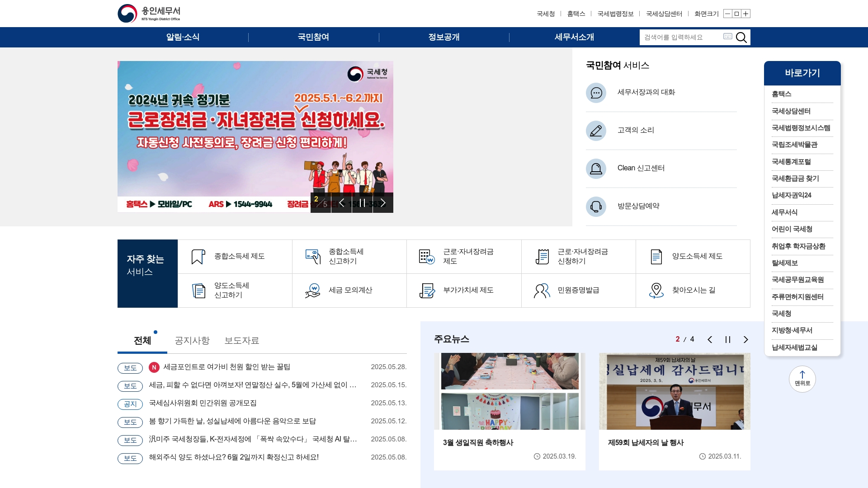Click the 양도소득세 제도 document icon
868x488 pixels.
point(656,257)
